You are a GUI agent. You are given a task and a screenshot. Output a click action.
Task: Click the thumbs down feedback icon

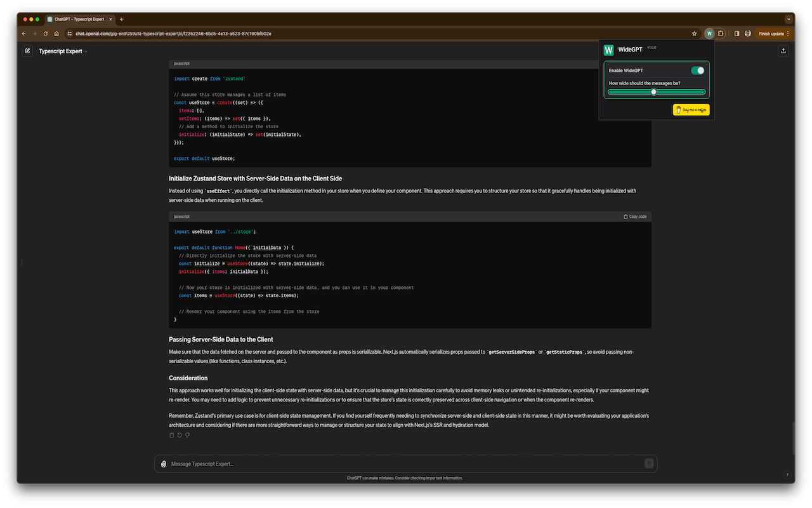[188, 435]
